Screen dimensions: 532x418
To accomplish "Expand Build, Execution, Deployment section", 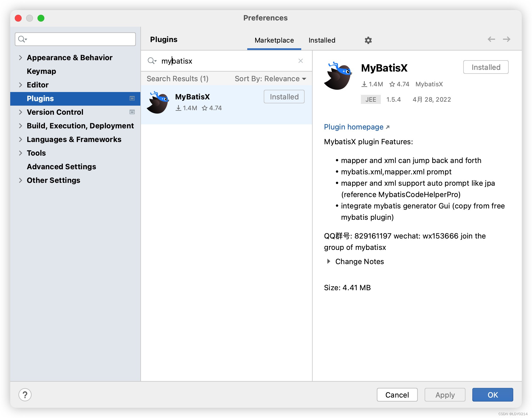I will click(x=20, y=126).
